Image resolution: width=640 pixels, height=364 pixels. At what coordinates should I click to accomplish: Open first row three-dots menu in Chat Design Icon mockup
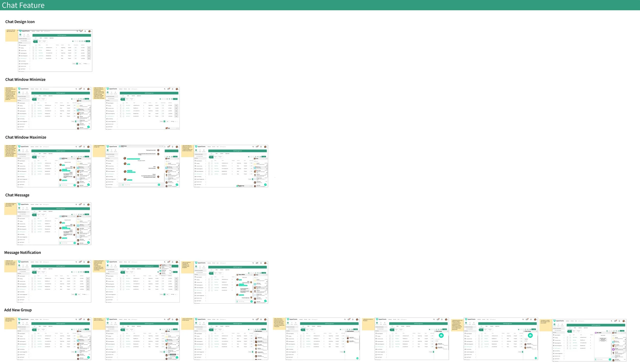89,48
